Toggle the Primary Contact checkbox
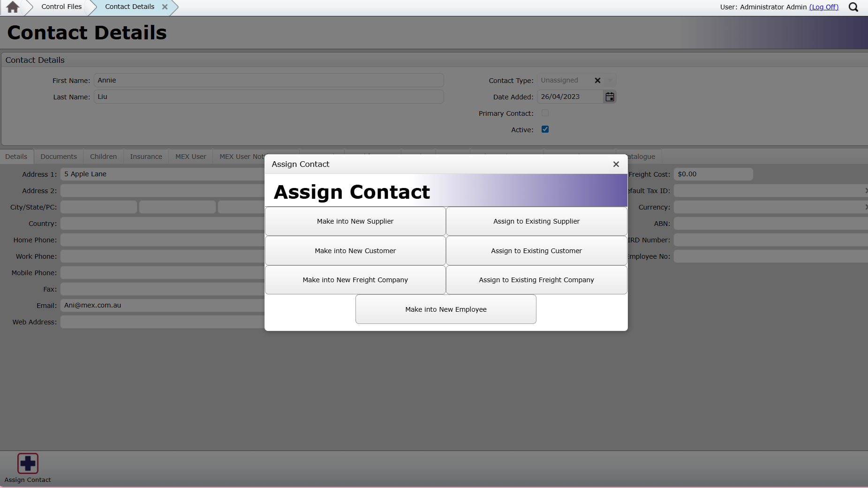Viewport: 868px width, 488px height. [545, 113]
